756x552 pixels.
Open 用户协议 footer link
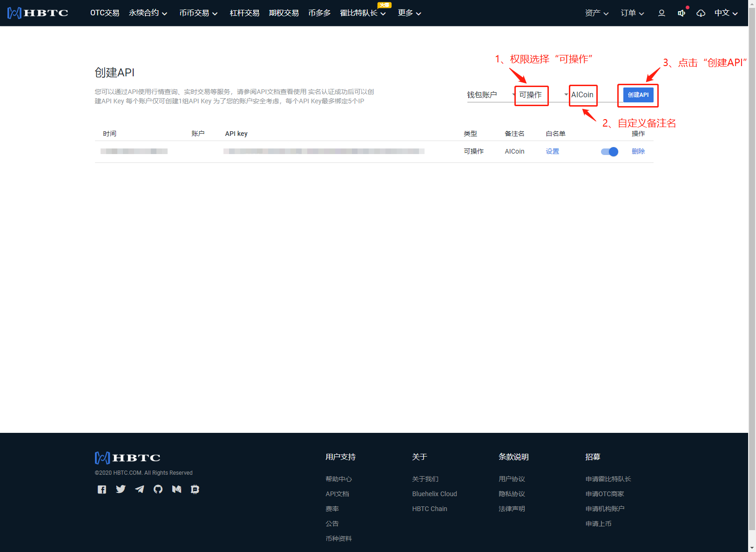point(512,479)
